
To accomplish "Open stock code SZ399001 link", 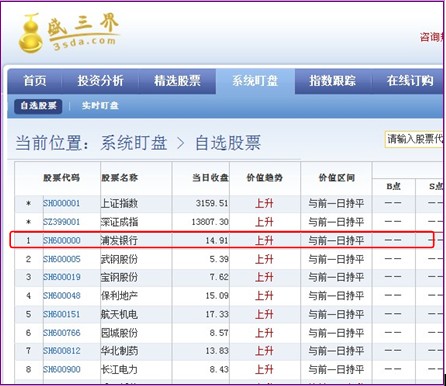I will point(62,222).
